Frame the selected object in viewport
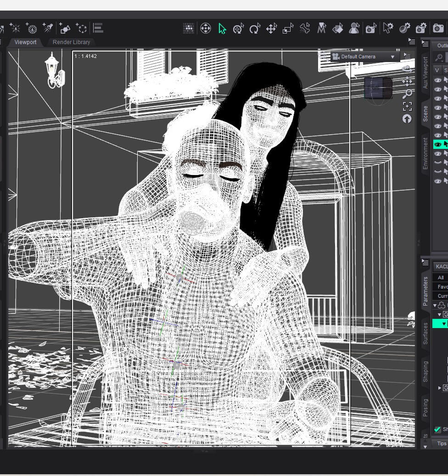448x476 pixels. [x=407, y=106]
